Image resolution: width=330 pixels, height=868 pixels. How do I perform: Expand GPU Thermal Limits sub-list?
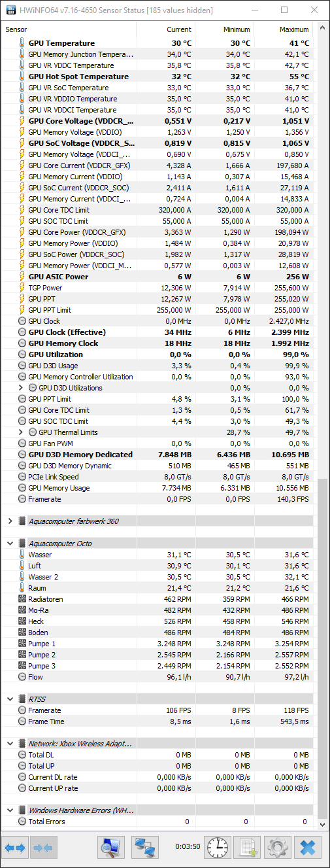[22, 432]
